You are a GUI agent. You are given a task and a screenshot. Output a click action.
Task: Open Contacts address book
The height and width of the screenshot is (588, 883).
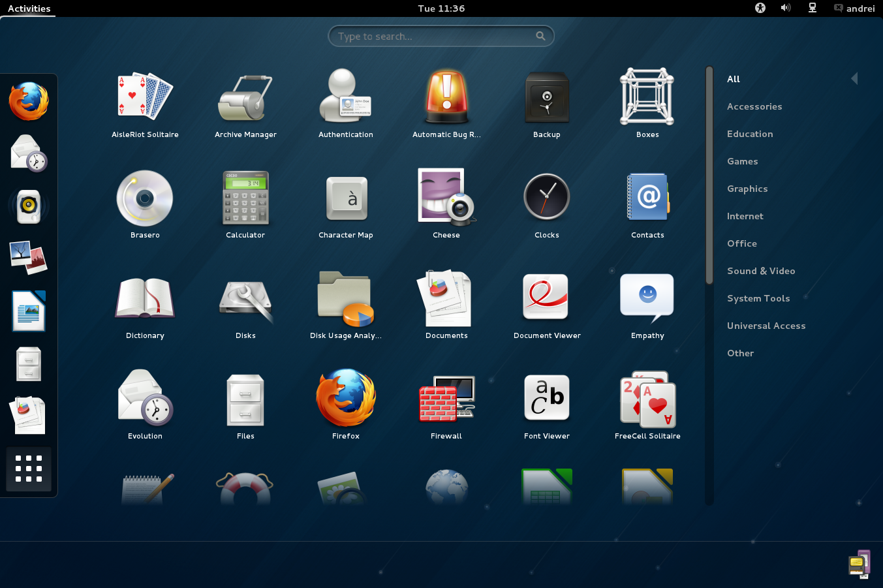click(x=647, y=204)
